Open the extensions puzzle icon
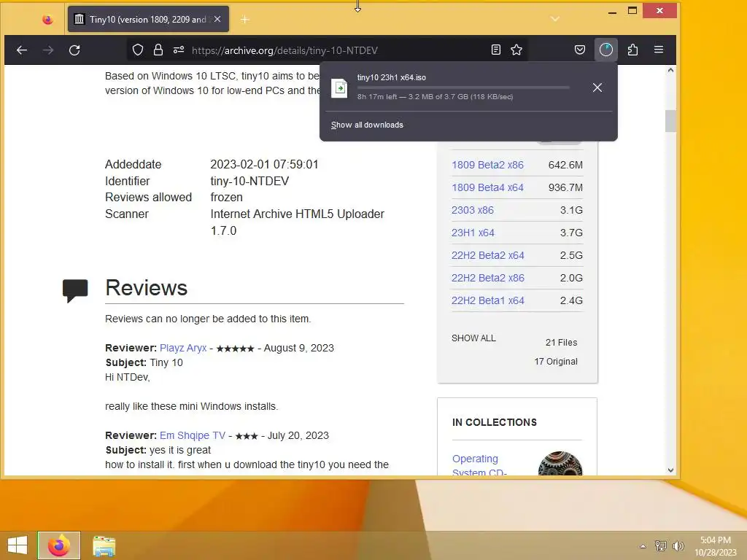Screen dimensions: 747x560 (x=632, y=50)
